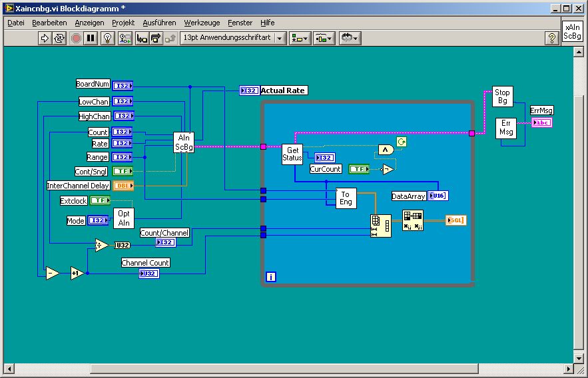Open the 13pt Anwendungsschriftart font dropdown

[x=233, y=38]
